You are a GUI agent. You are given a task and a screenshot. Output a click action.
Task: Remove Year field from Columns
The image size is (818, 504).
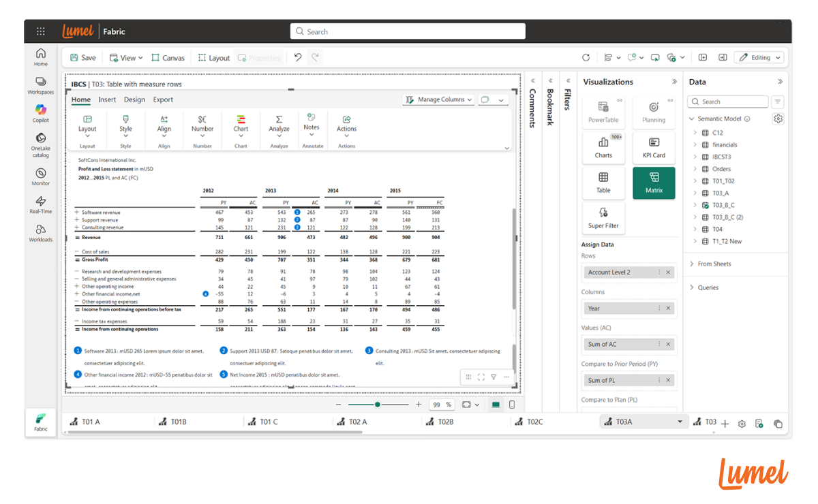coord(668,309)
